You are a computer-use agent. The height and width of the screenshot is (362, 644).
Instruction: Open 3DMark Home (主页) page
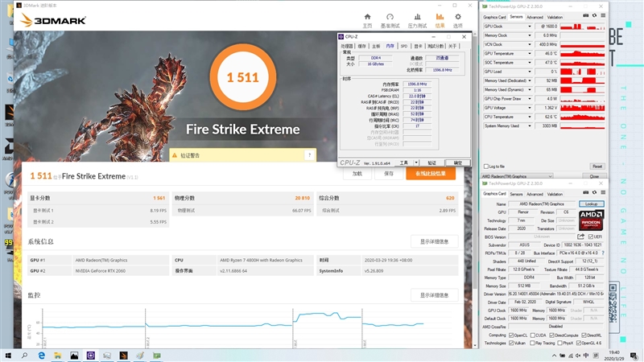[x=367, y=19]
